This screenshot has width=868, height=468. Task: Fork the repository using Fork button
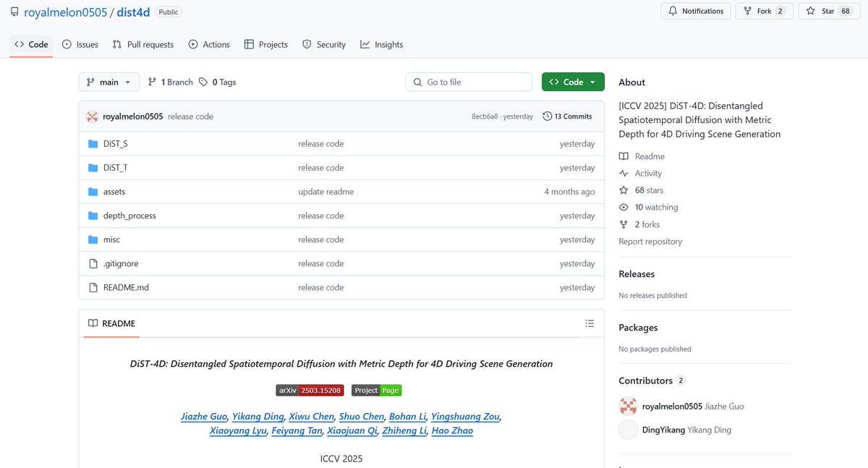pyautogui.click(x=765, y=11)
